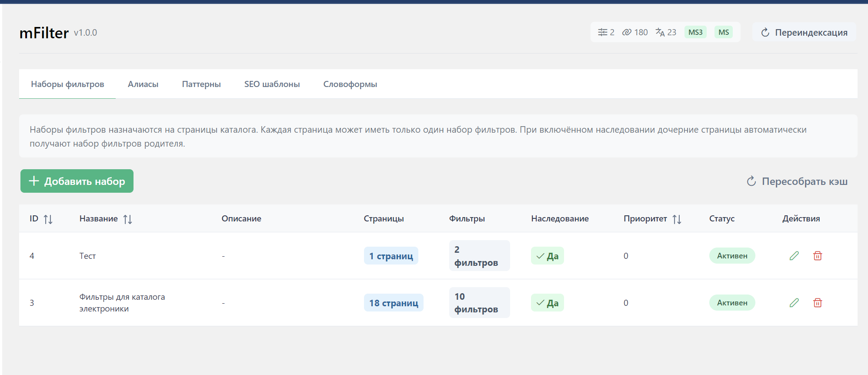Click the delete trash icon for Тест row
Image resolution: width=868 pixels, height=375 pixels.
click(818, 256)
